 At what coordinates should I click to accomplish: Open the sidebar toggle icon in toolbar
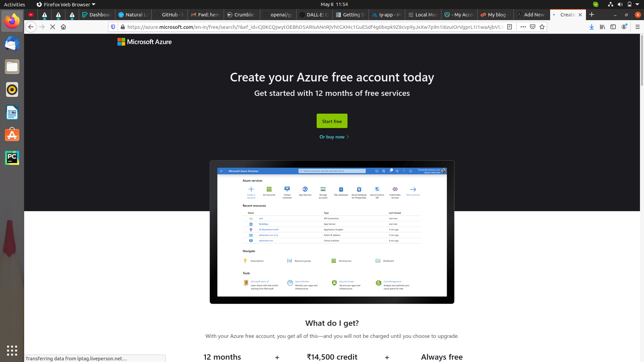[x=614, y=27]
